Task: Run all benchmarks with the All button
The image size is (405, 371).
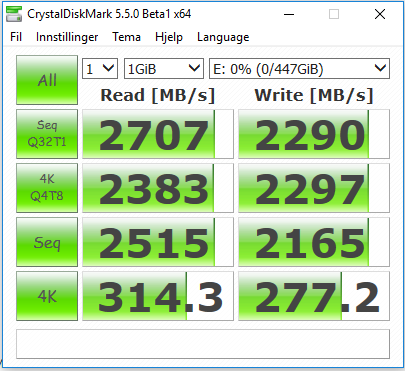Action: (47, 80)
